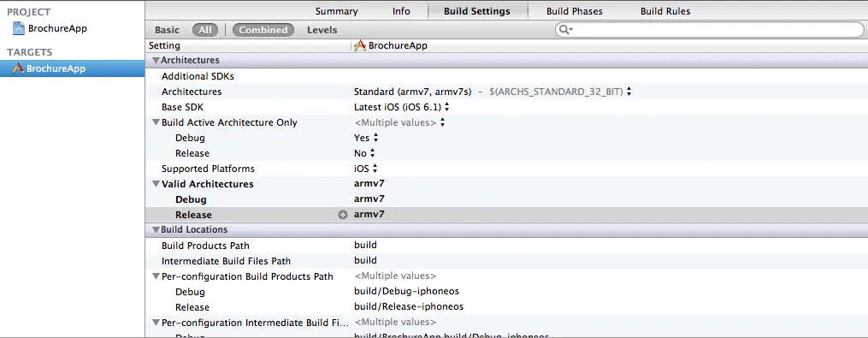Switch to the Build Rules tab
The width and height of the screenshot is (868, 338).
click(665, 11)
